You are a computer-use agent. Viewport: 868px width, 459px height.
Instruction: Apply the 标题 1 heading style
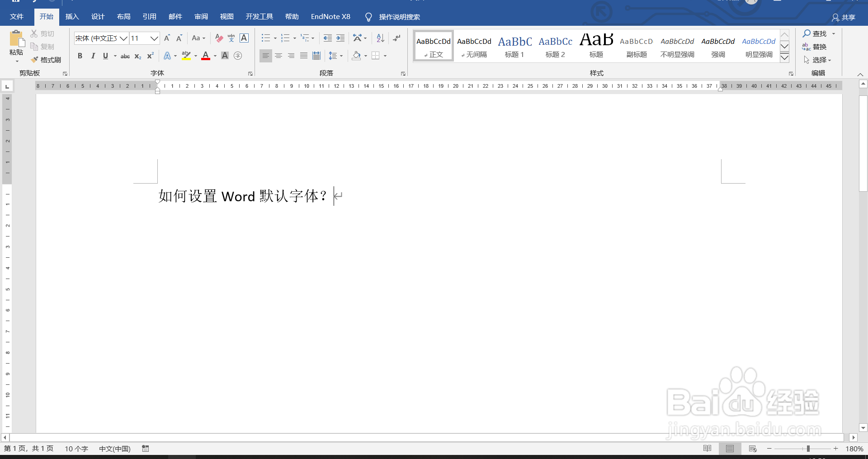514,46
